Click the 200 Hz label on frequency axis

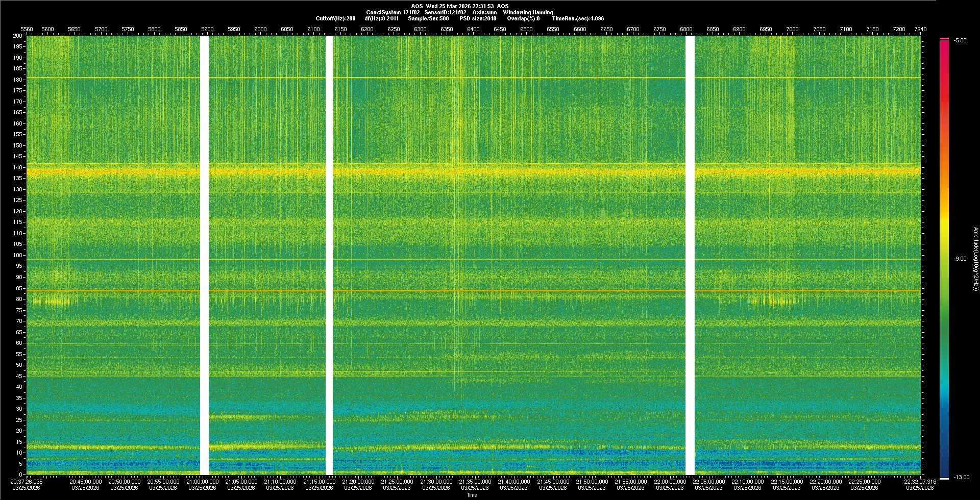(17, 36)
